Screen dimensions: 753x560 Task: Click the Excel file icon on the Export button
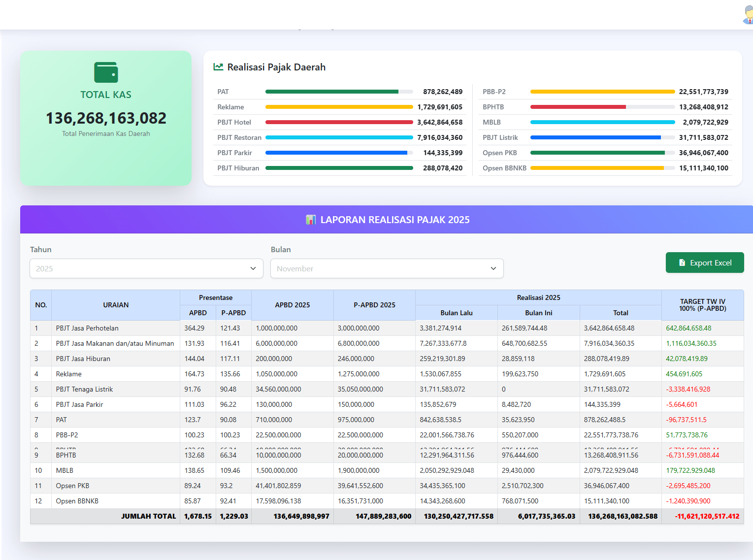683,263
